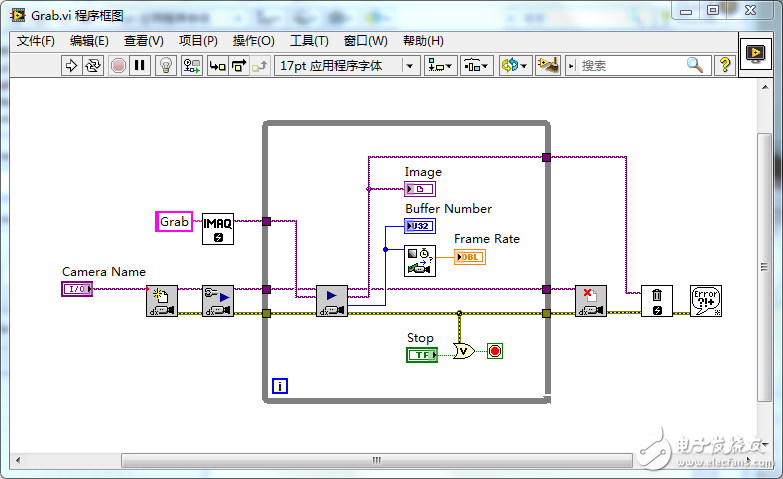Click the vertical scrollbar thumb
The image size is (783, 479).
tap(765, 267)
